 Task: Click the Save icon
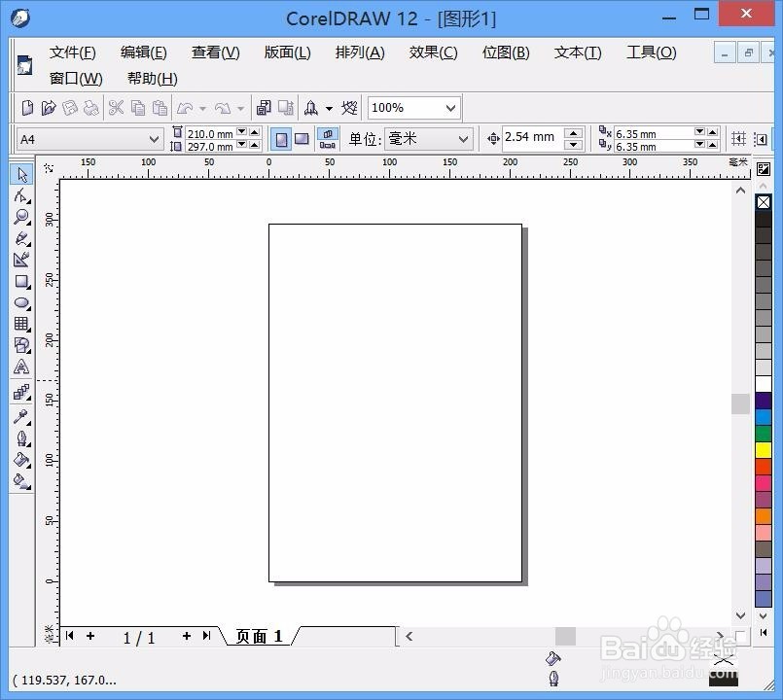tap(70, 108)
